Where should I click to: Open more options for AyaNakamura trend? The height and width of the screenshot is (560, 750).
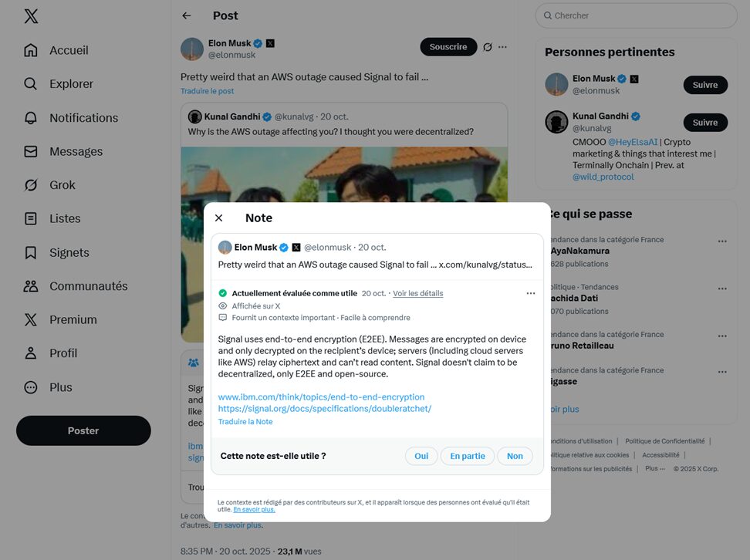pyautogui.click(x=722, y=241)
